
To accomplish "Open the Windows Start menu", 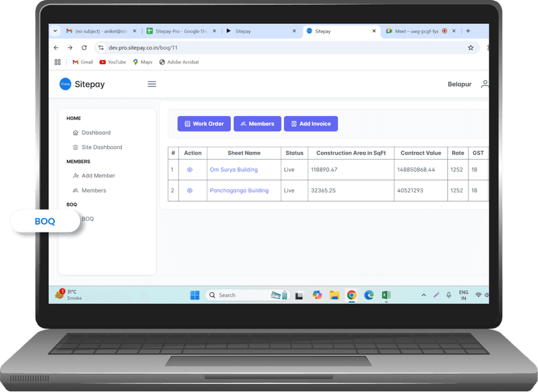I will pyautogui.click(x=194, y=295).
